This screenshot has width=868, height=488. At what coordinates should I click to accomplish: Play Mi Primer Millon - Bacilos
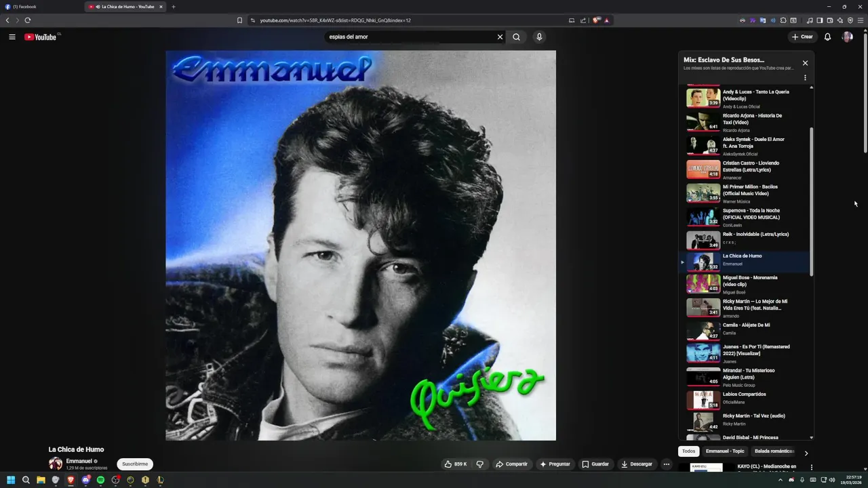click(744, 193)
